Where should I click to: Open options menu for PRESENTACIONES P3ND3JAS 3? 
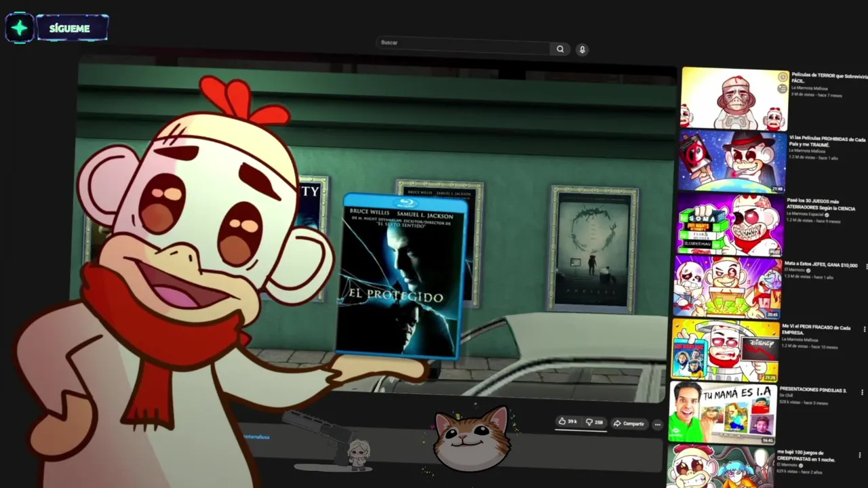click(862, 392)
